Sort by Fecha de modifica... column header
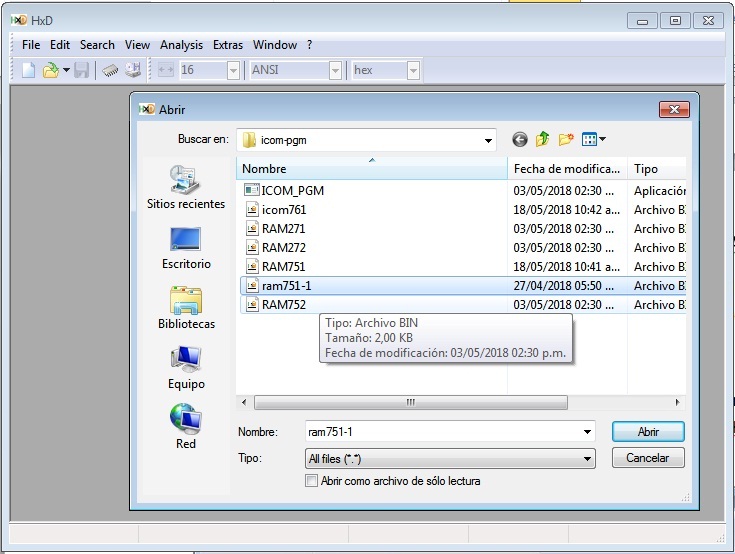This screenshot has height=554, width=735. pos(567,169)
